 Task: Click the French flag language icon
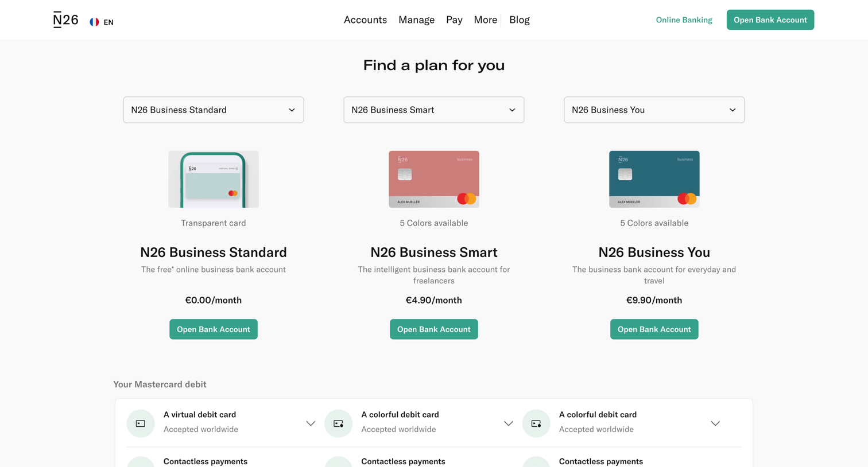tap(94, 22)
